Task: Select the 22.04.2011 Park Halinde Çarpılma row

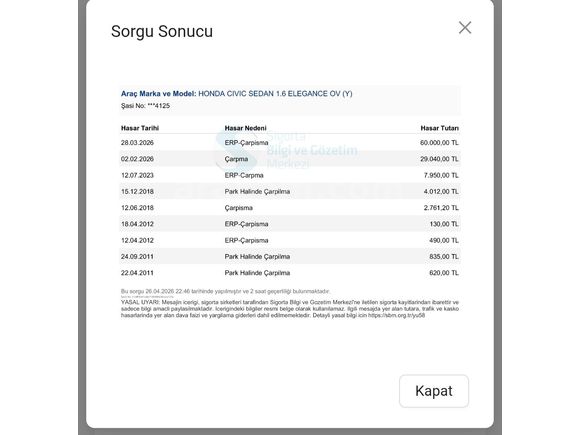Action: point(290,273)
